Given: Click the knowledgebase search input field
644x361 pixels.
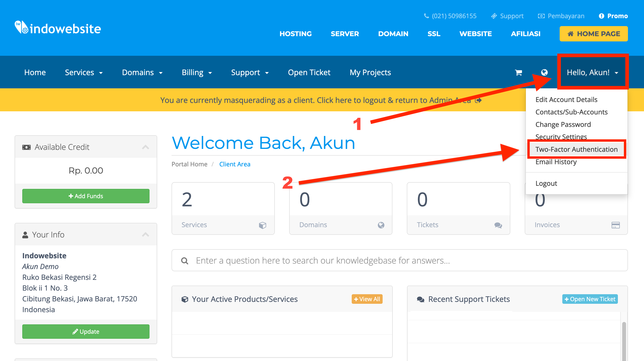Looking at the screenshot, I should pos(400,260).
